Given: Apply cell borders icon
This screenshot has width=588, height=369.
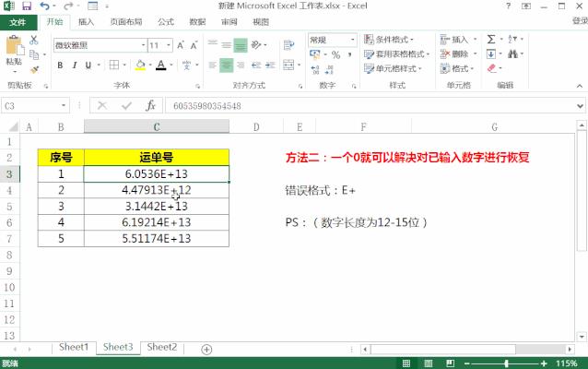Looking at the screenshot, I should click(114, 65).
